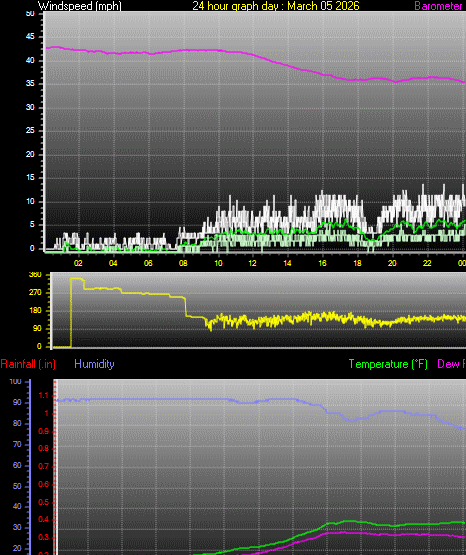466x555 pixels.
Task: Click the 16 hour label on time axis
Action: click(x=322, y=263)
